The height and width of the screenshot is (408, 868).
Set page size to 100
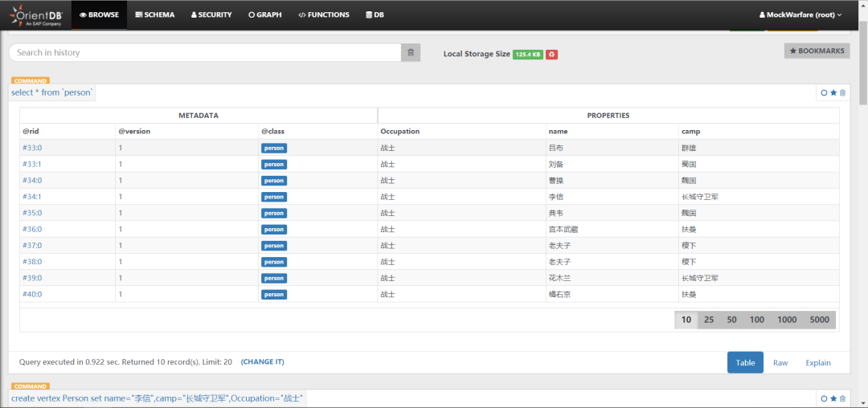coord(757,320)
